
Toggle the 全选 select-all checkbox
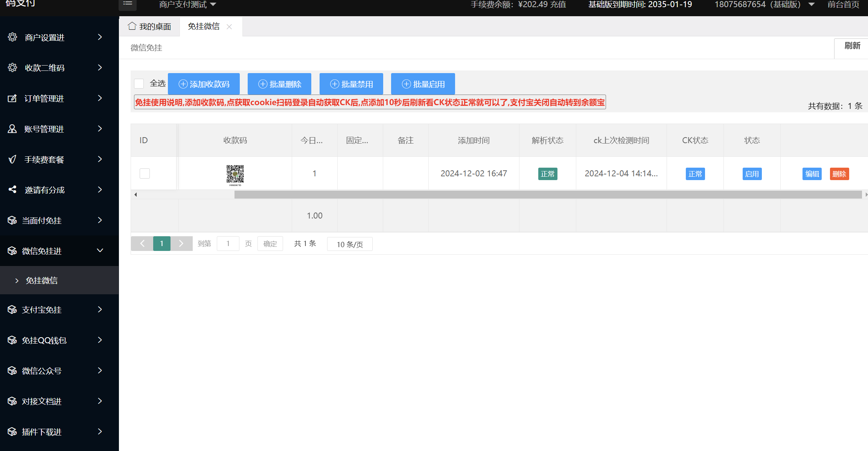click(139, 84)
